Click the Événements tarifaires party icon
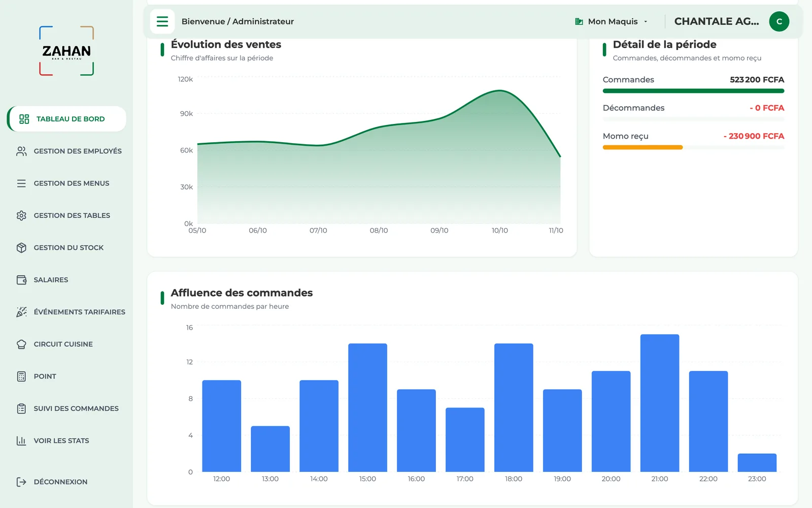Viewport: 812px width, 508px height. [x=21, y=312]
